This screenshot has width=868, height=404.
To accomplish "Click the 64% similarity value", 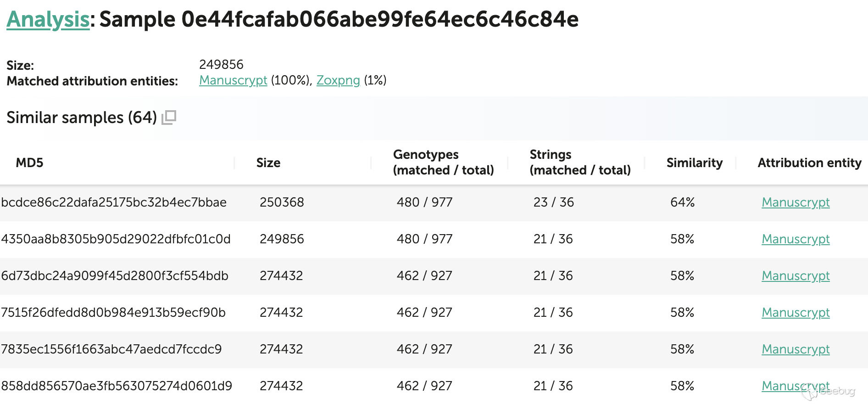I will point(682,202).
